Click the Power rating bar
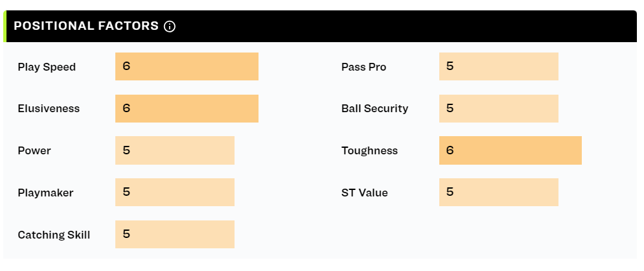 (175, 150)
